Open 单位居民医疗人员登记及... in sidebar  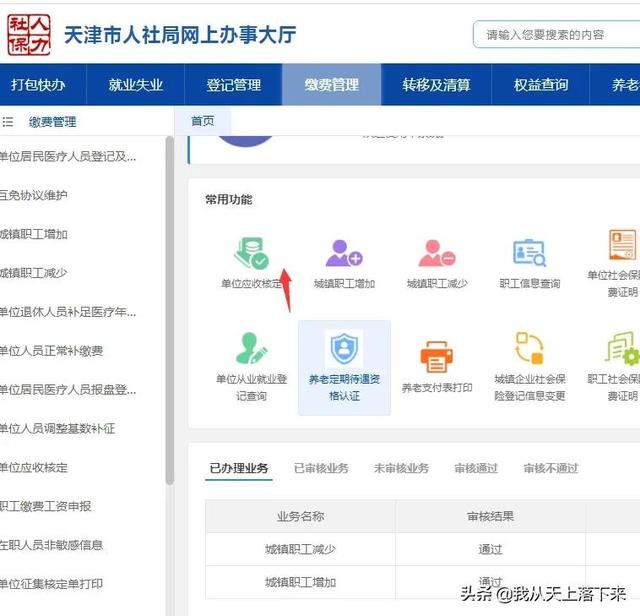[68, 156]
